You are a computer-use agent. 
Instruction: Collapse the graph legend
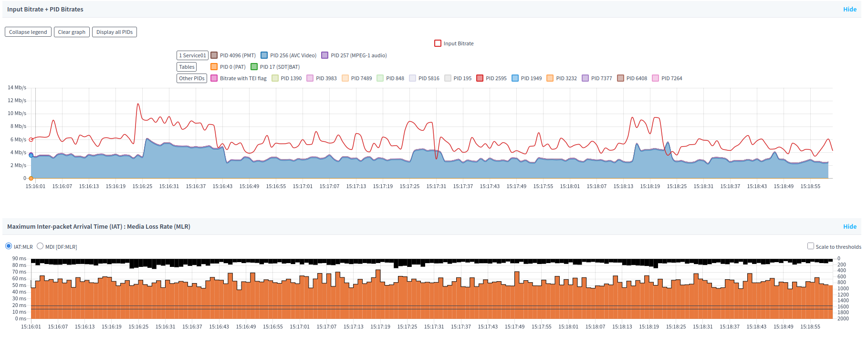[x=28, y=32]
